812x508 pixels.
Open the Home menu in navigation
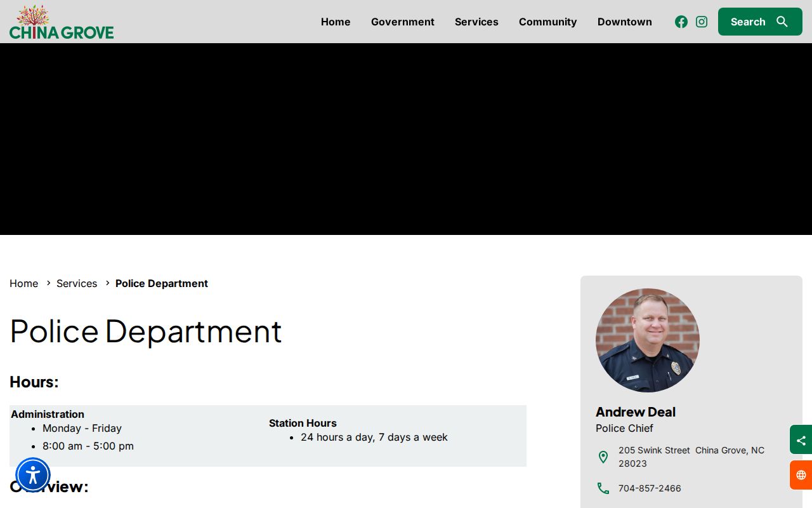pyautogui.click(x=336, y=22)
